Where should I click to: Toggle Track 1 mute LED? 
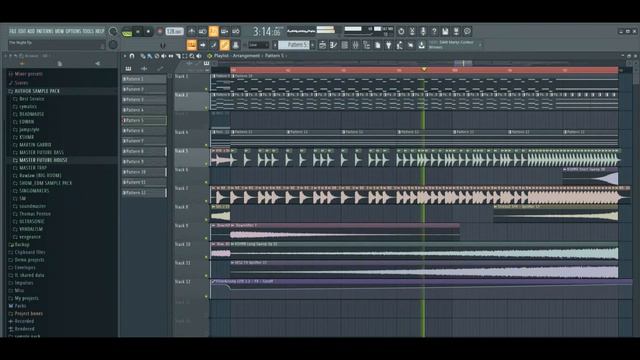(206, 89)
